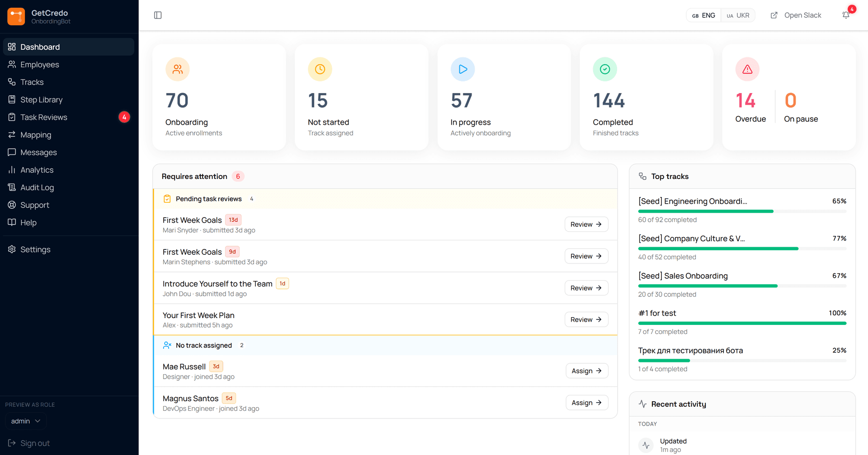The width and height of the screenshot is (868, 455).
Task: Click the In progress play icon
Action: coord(462,69)
